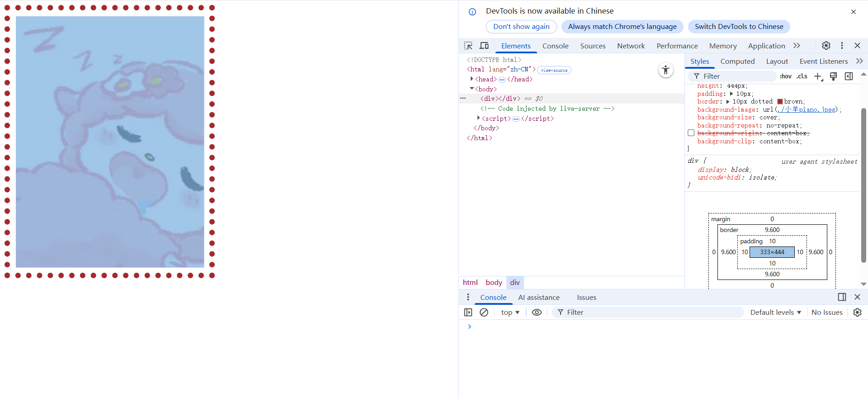Viewport: 868px width, 398px height.
Task: Click Always match Chrome's language
Action: click(x=622, y=27)
